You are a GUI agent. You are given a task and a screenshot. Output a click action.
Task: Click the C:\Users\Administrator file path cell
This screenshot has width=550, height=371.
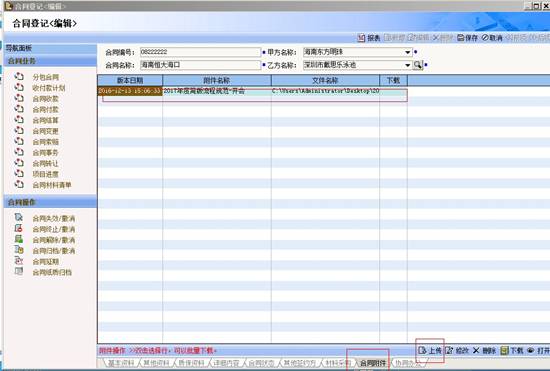tap(325, 91)
